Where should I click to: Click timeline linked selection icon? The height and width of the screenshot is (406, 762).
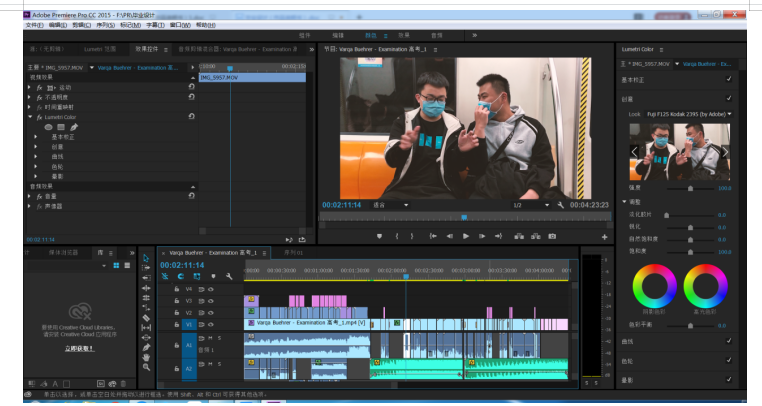click(197, 276)
